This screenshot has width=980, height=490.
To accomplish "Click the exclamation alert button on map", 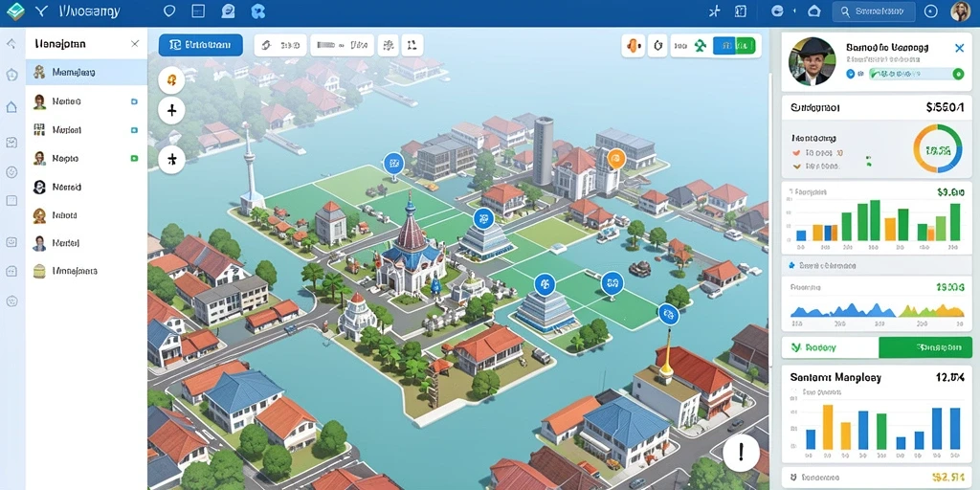I will point(742,452).
